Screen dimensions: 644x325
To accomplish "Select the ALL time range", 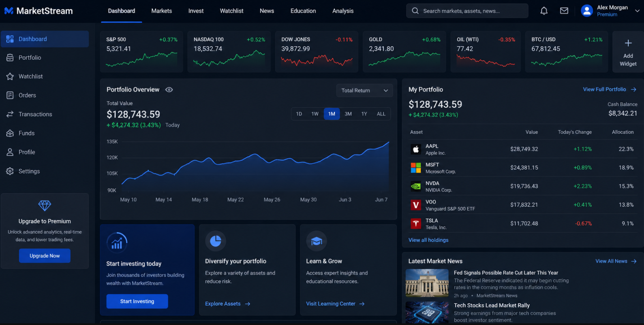I will (x=381, y=114).
